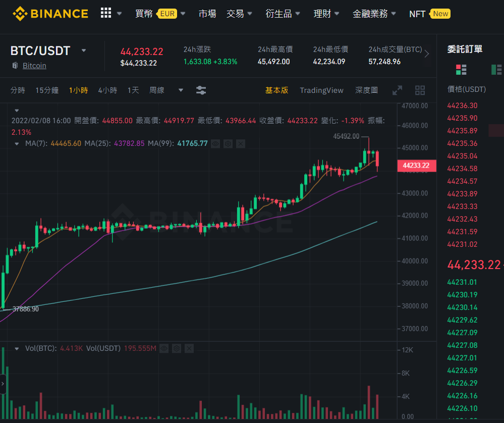Select ask price 44233.89
Viewport: 504px width, 423px height.
coord(462,194)
